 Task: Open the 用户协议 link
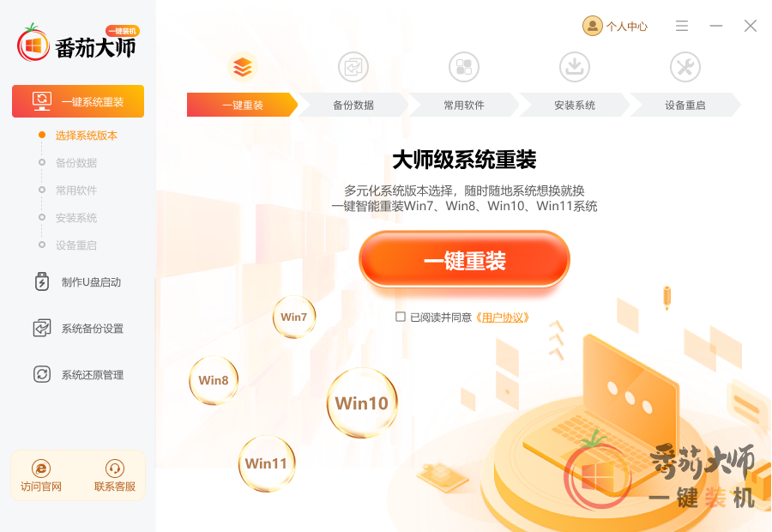coord(502,317)
